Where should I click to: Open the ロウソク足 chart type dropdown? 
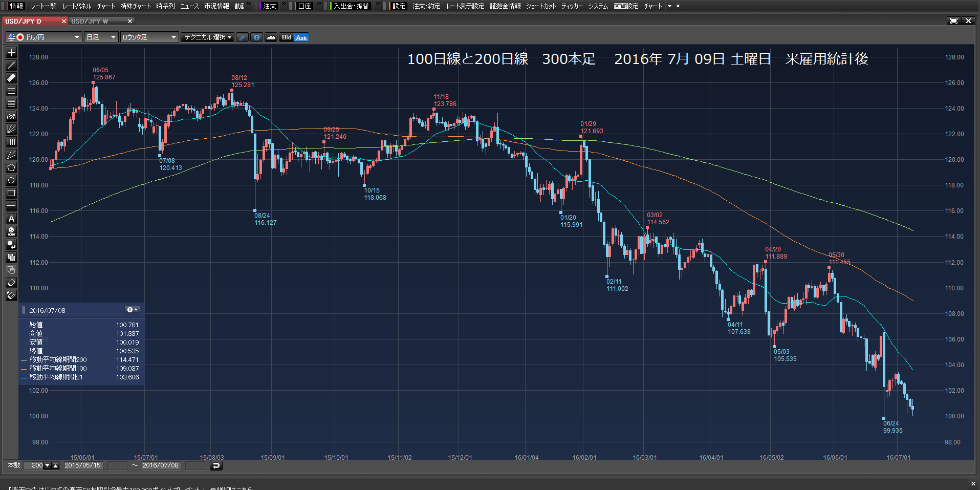tap(149, 37)
